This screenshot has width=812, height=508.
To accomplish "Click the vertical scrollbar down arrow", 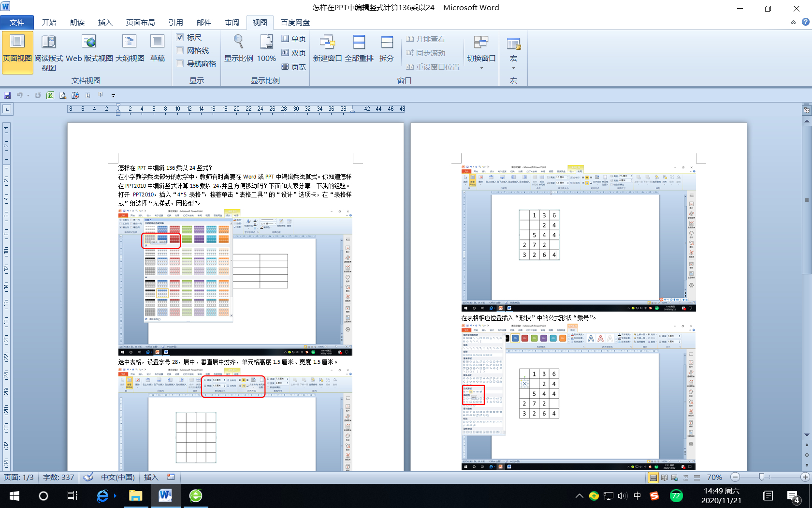I will tap(807, 435).
